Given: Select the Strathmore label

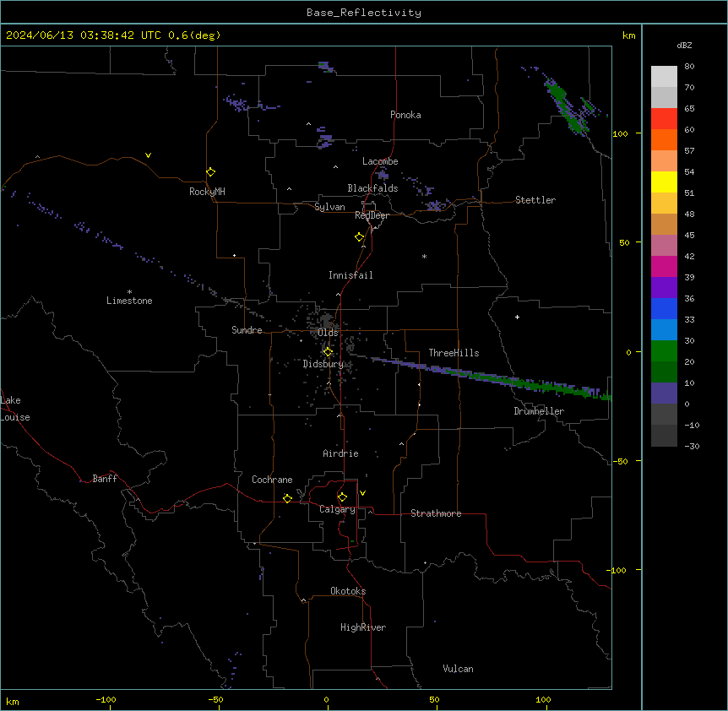Looking at the screenshot, I should point(436,513).
